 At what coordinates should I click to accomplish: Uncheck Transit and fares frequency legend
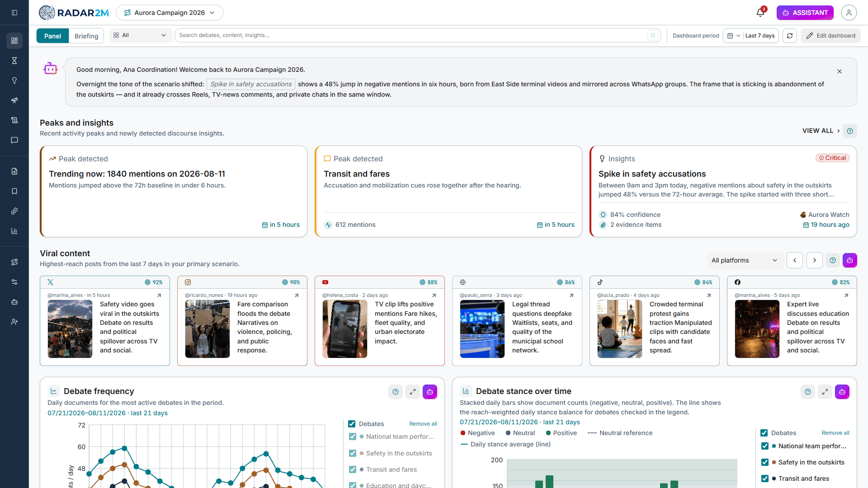(x=353, y=469)
